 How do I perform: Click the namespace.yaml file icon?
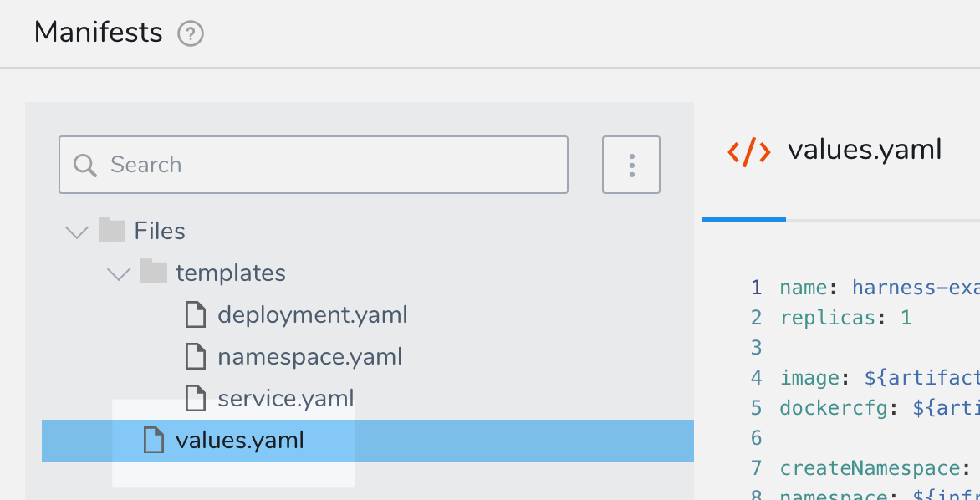[196, 356]
